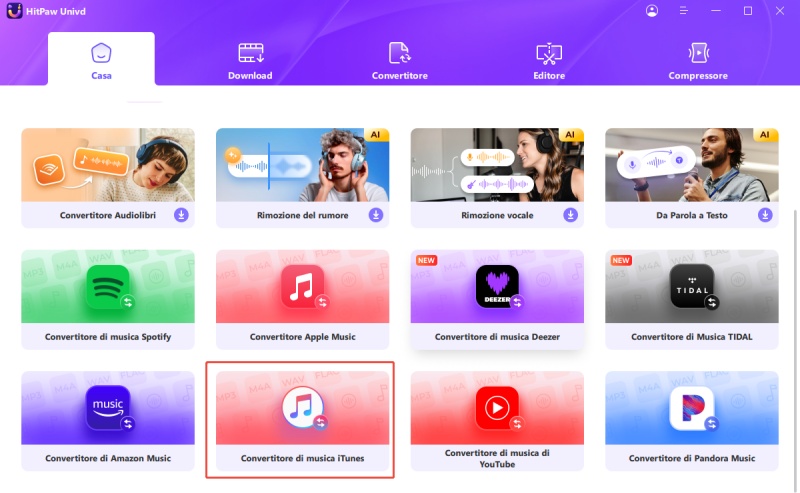The height and width of the screenshot is (493, 800).
Task: Select the Da Parola a Testo label
Action: (692, 215)
